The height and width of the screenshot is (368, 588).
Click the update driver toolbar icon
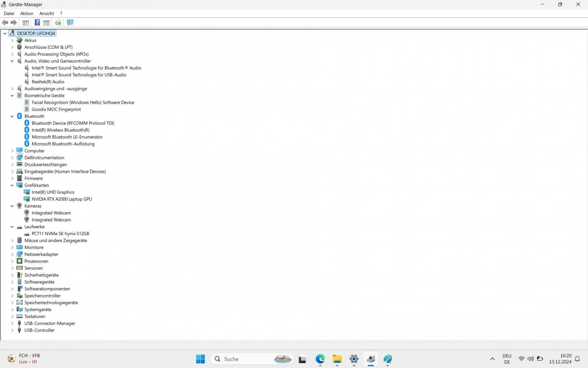pos(58,22)
